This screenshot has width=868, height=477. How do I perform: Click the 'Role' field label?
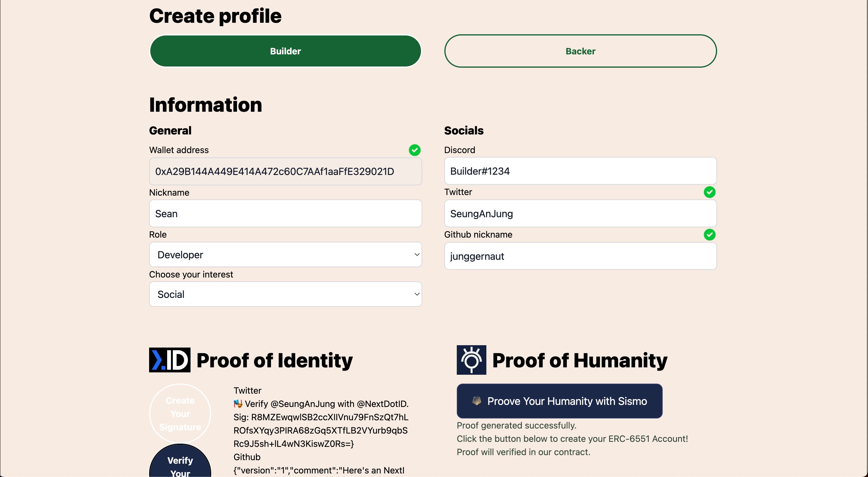click(158, 235)
